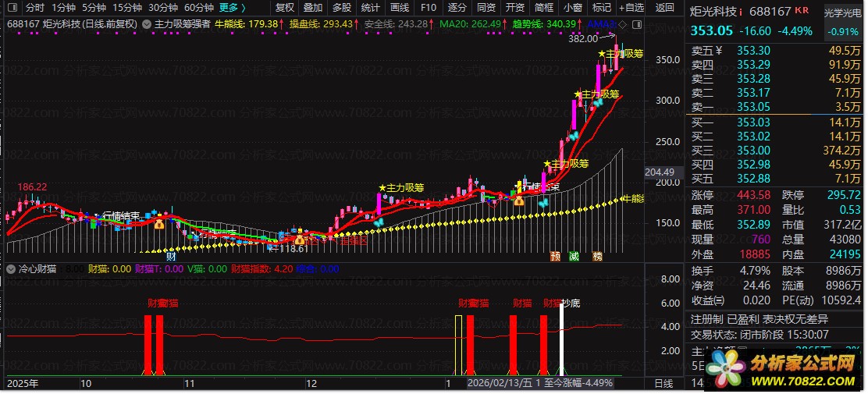Expand the 冷心财猫 indicator dropdown arrow
Viewport: 868px width, 394px height.
click(x=11, y=269)
